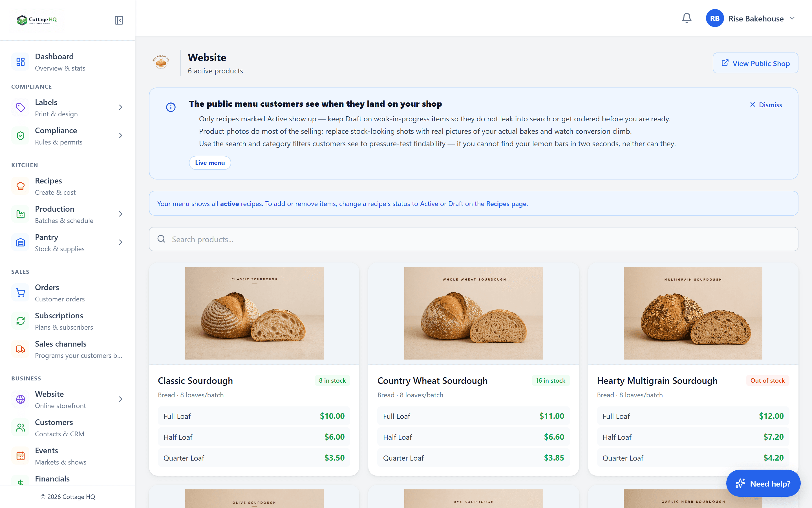Open notifications bell

pyautogui.click(x=687, y=18)
